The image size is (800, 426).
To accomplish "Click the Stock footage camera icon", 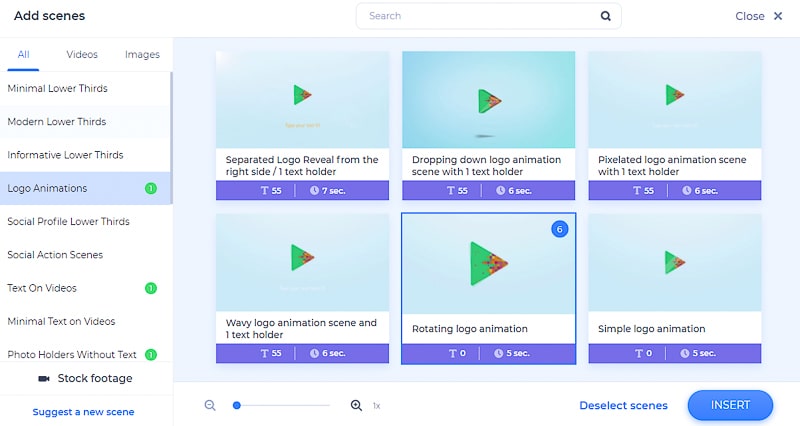I will [44, 379].
